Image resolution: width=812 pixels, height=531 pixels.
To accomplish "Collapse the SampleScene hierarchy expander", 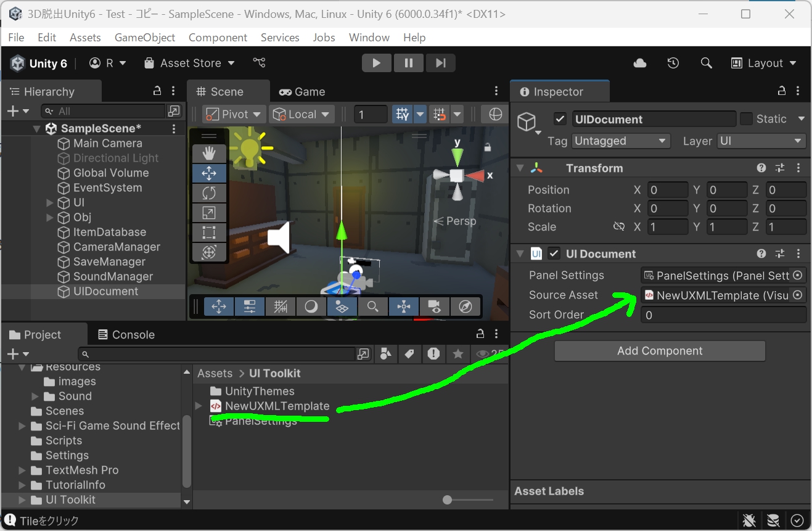I will pyautogui.click(x=36, y=128).
